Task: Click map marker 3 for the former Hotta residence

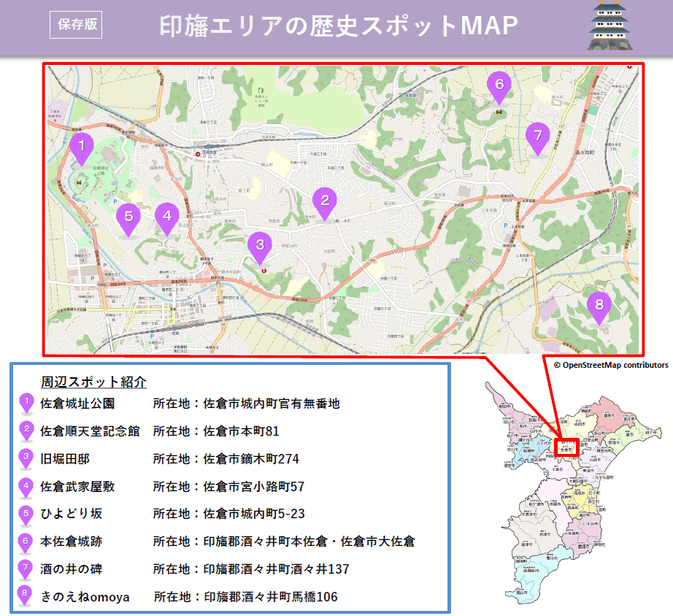Action: pos(261,245)
